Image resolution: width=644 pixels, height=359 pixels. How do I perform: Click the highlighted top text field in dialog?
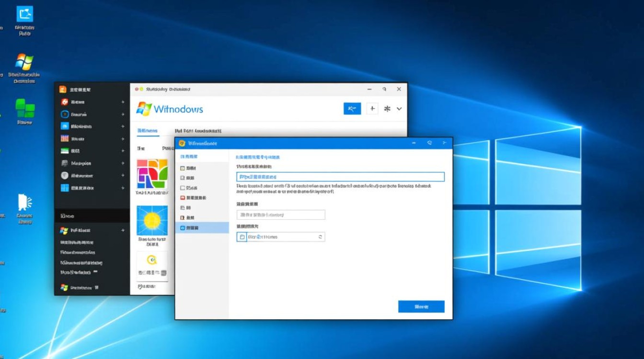340,177
